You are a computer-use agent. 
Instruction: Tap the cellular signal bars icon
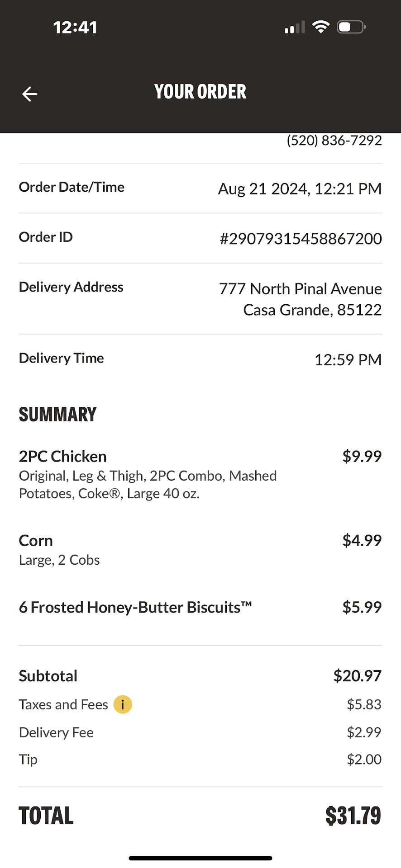point(294,28)
